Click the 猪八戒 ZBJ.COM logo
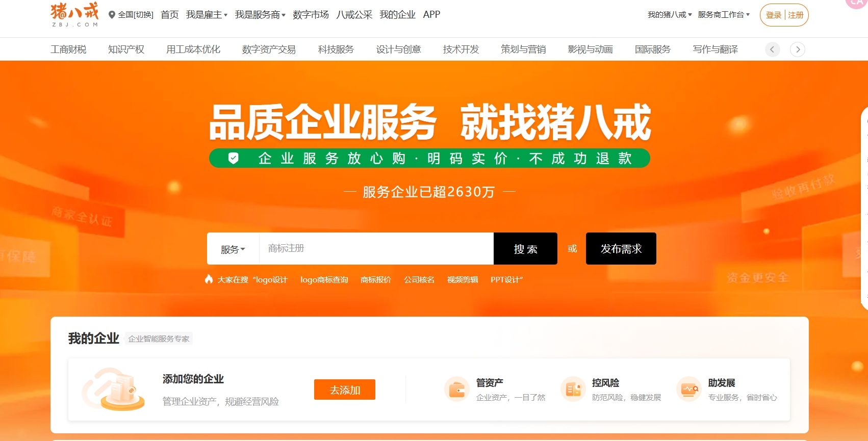Image resolution: width=868 pixels, height=441 pixels. 75,14
